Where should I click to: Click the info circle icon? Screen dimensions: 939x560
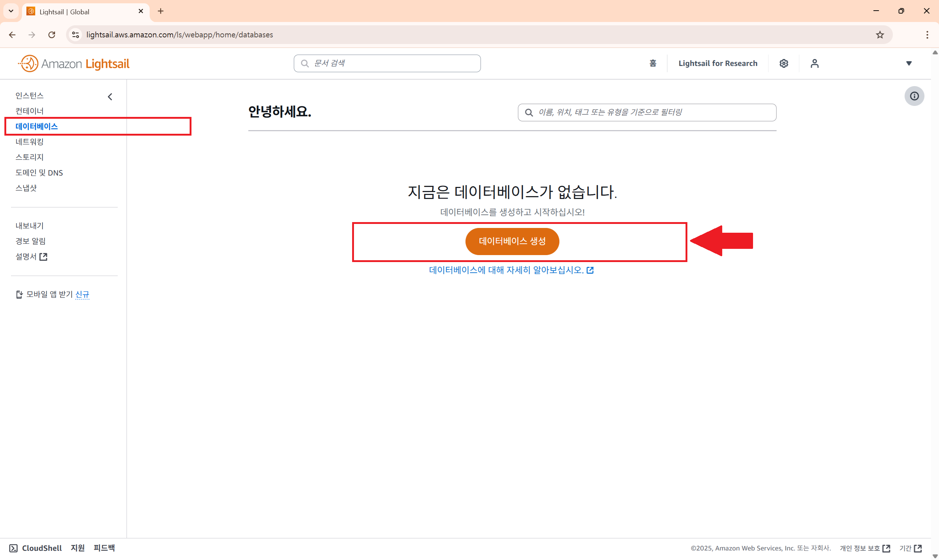point(914,96)
